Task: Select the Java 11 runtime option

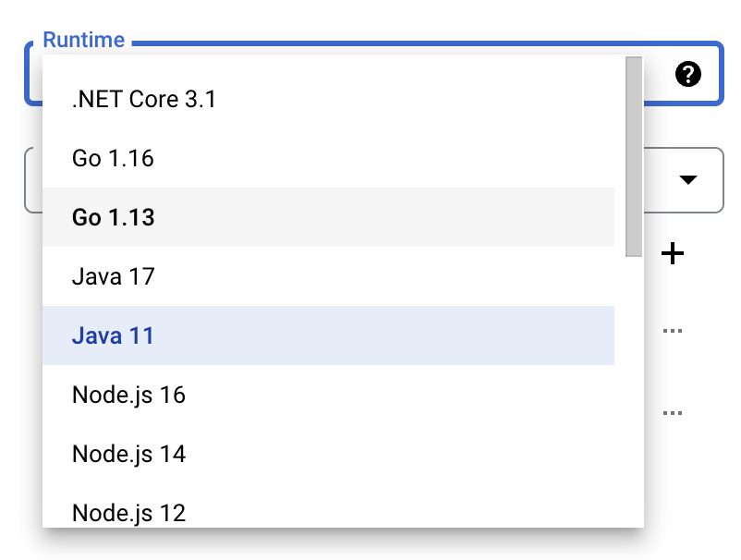Action: (x=113, y=335)
